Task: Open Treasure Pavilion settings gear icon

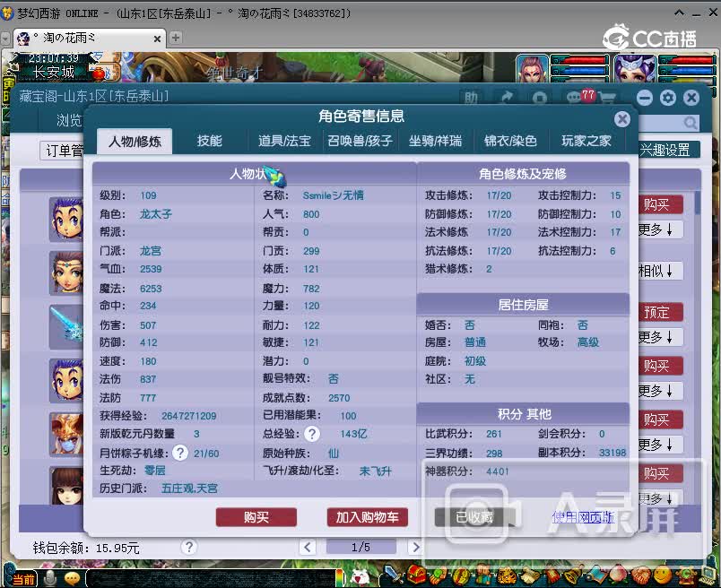Action: coord(668,98)
